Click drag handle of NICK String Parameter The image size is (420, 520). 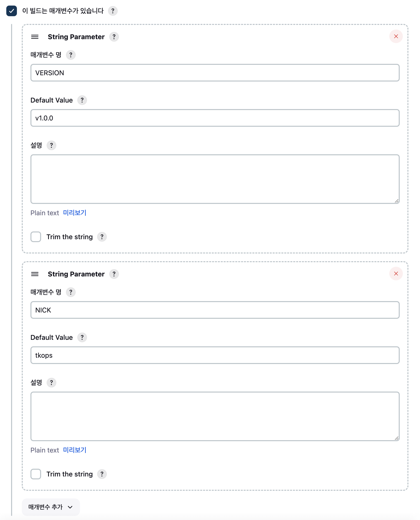[35, 274]
